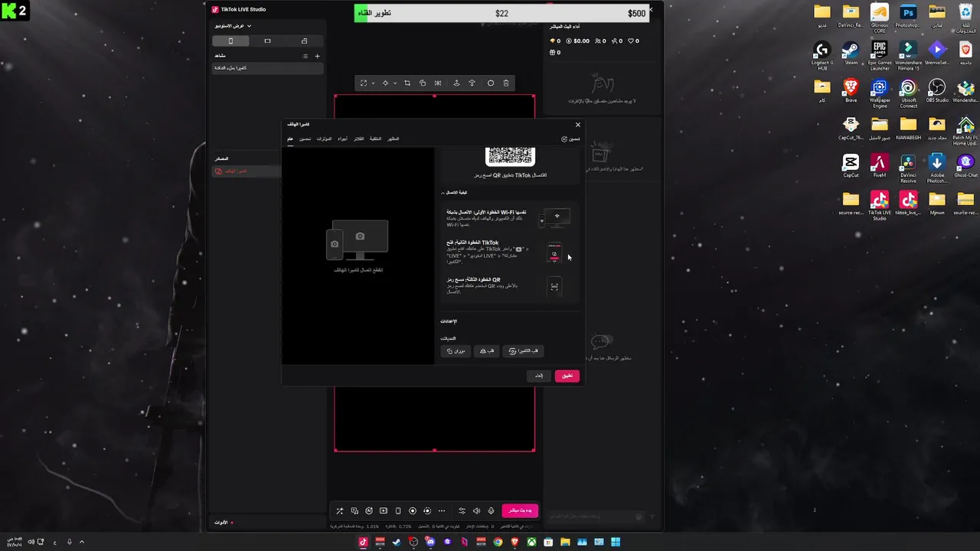Click the قلب flip button

coord(487,350)
